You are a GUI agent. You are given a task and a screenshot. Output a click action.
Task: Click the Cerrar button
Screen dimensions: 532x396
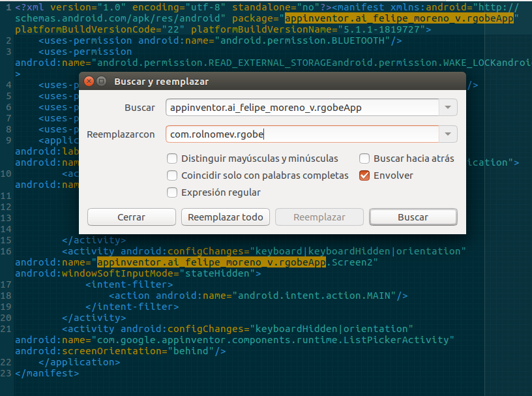pyautogui.click(x=131, y=217)
